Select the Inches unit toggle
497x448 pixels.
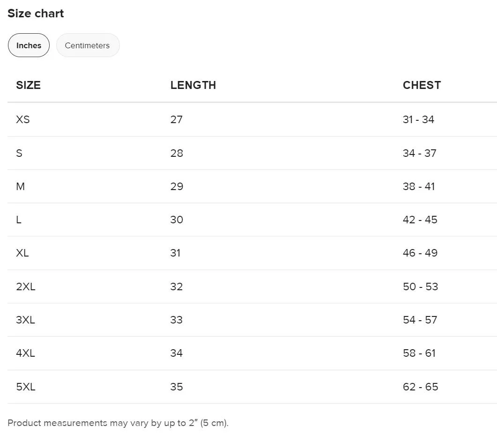[29, 45]
